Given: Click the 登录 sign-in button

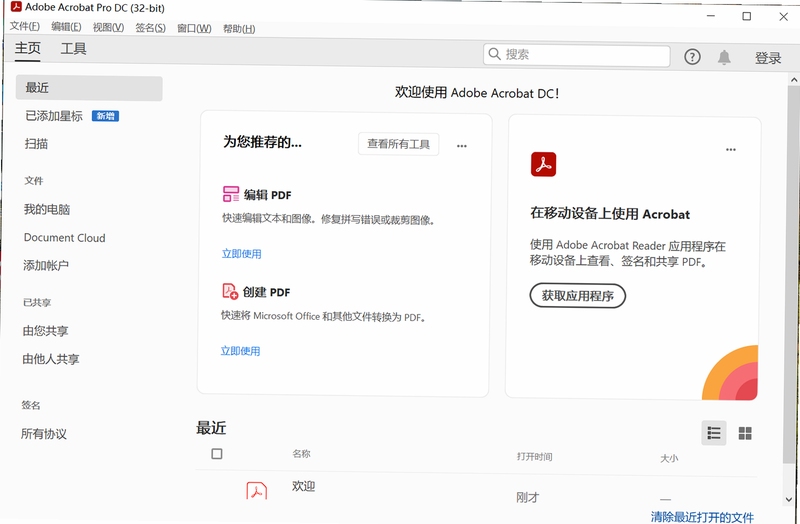Looking at the screenshot, I should (768, 58).
